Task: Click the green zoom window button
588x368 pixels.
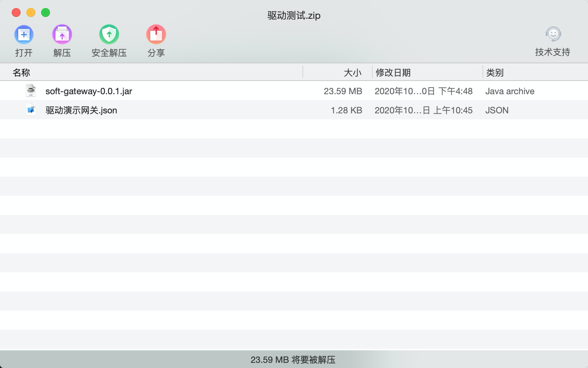Action: (46, 13)
